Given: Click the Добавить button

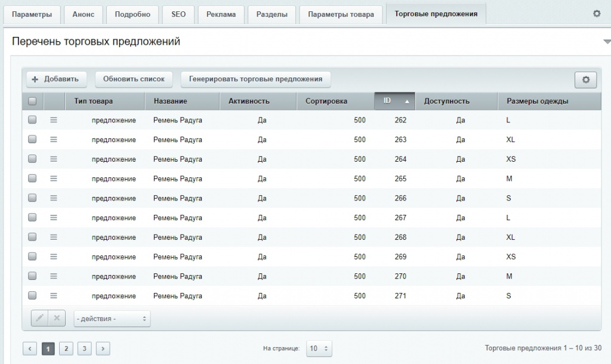Looking at the screenshot, I should pos(56,79).
